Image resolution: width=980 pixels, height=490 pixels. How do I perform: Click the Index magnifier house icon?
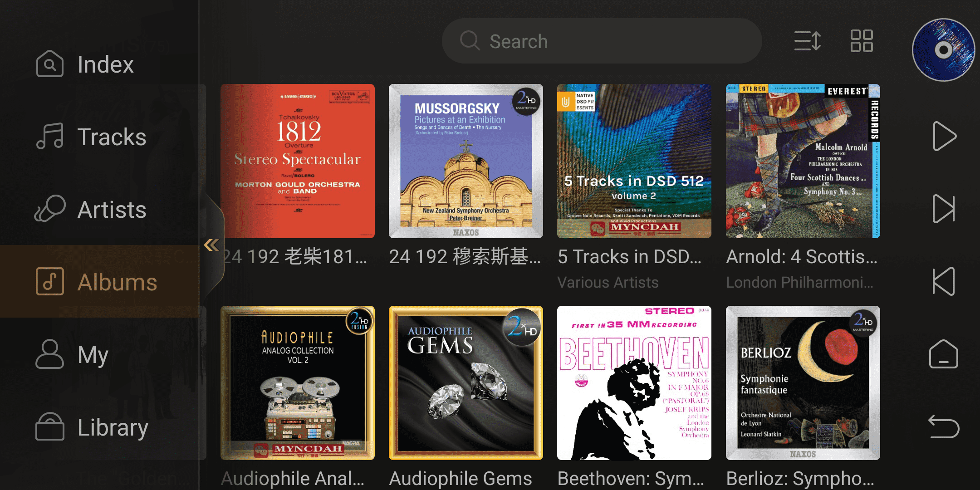[50, 64]
